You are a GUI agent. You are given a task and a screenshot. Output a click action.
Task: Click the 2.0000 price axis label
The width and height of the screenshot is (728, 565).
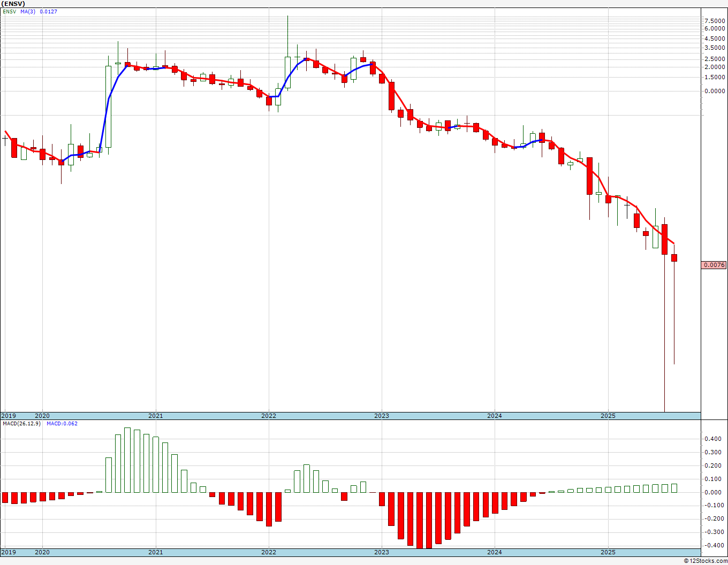pos(715,67)
